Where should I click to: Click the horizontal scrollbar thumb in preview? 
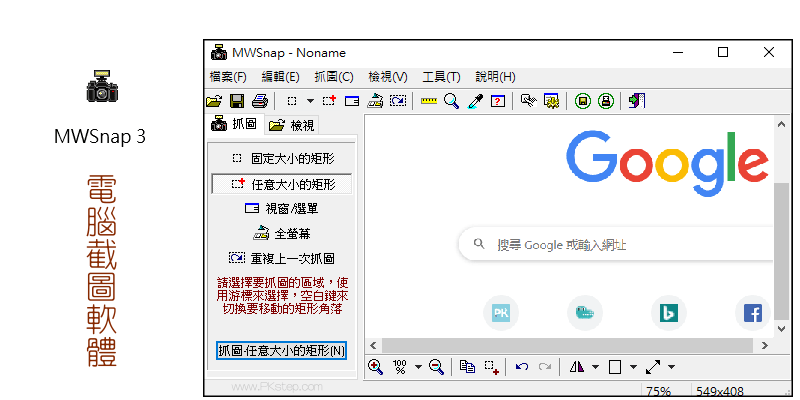pyautogui.click(x=567, y=345)
